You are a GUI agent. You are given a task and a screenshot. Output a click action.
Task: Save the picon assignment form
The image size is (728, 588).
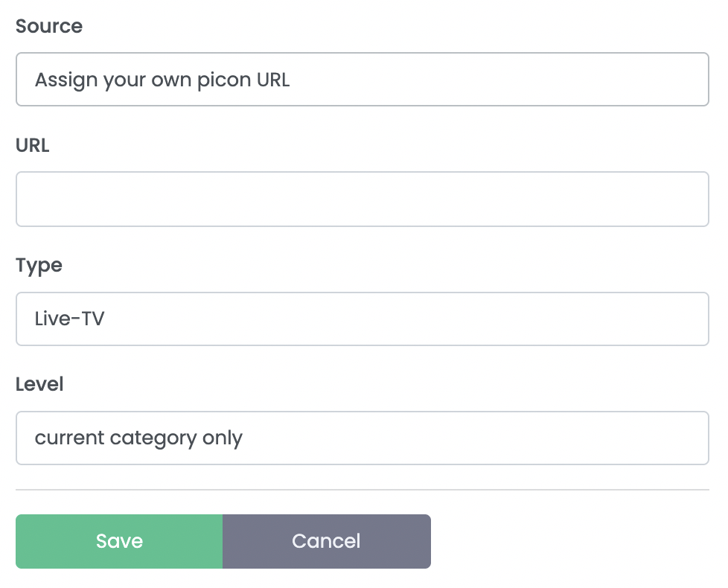coord(119,541)
